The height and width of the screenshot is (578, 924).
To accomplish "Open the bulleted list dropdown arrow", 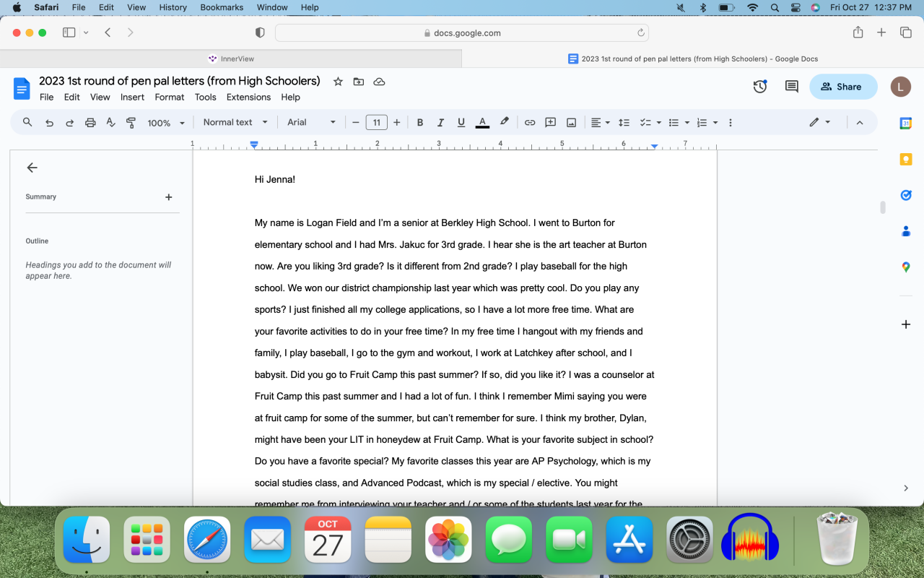I will [687, 123].
